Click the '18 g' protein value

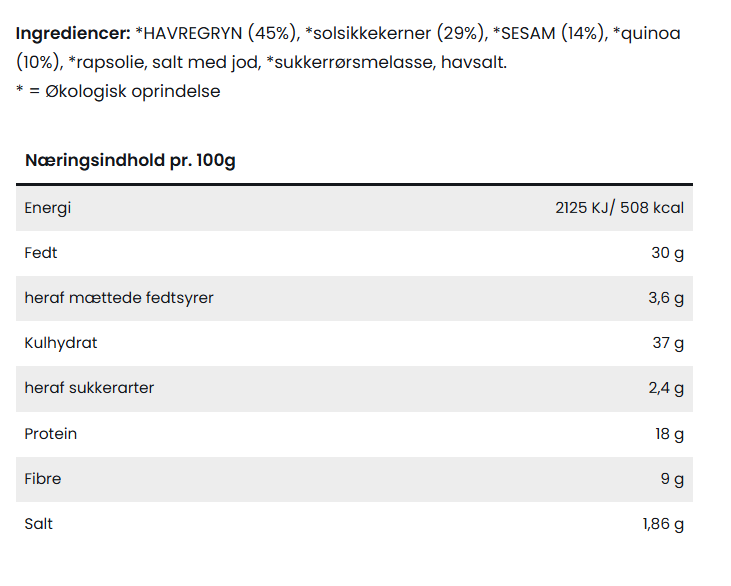click(668, 434)
